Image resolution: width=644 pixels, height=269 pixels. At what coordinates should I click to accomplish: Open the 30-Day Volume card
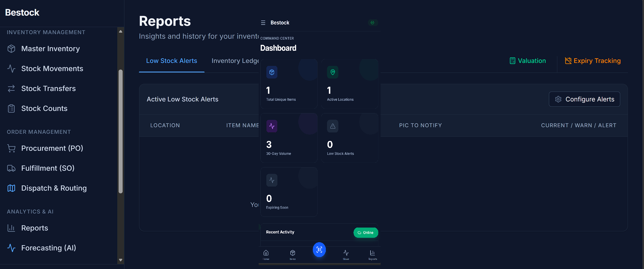pos(289,138)
